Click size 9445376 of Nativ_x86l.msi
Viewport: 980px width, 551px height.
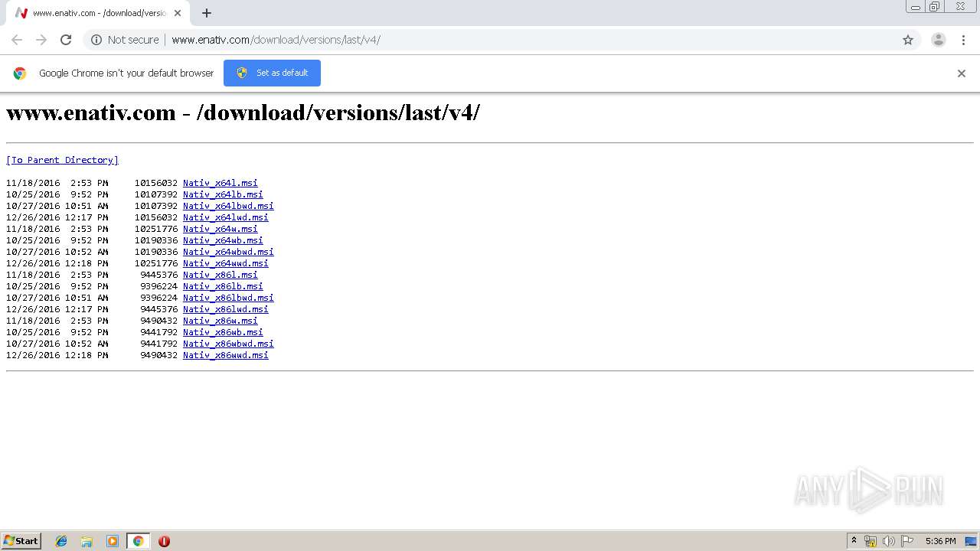[158, 275]
